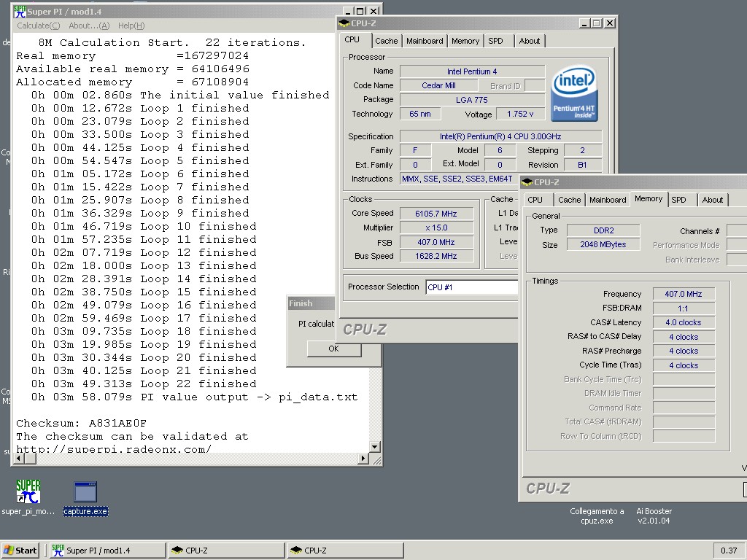Click the superpi.radeonx.com URL text in Super PI

click(114, 449)
